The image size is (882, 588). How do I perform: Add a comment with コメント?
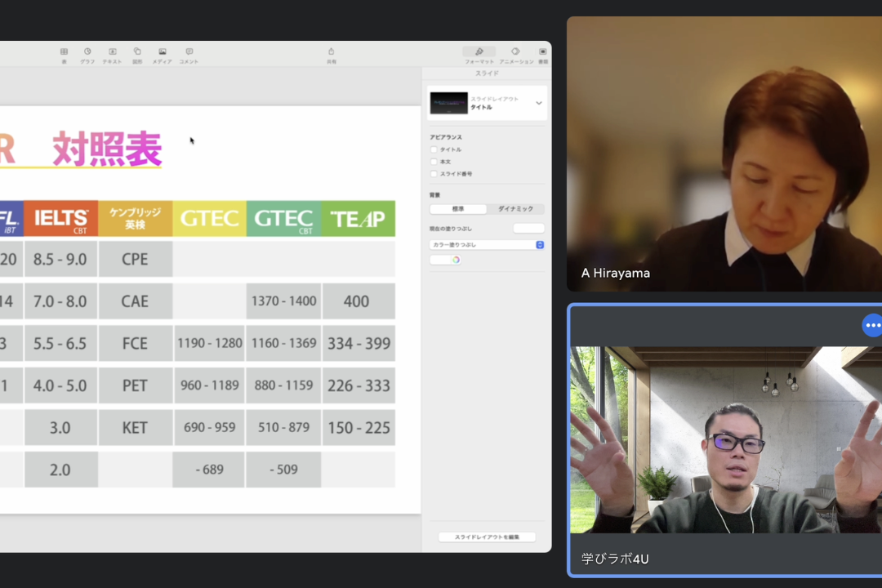pos(189,56)
